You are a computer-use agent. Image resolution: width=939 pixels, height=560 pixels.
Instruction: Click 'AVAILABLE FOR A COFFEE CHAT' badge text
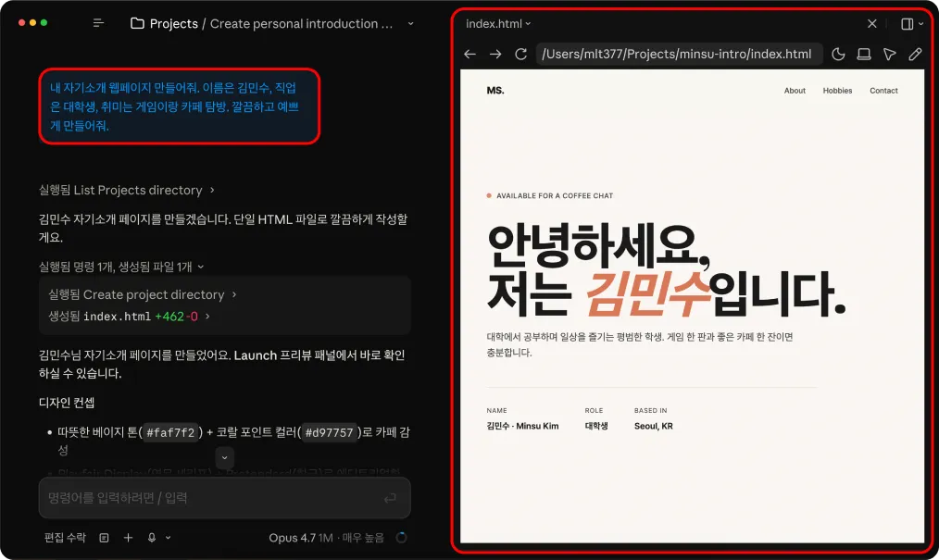coord(555,195)
